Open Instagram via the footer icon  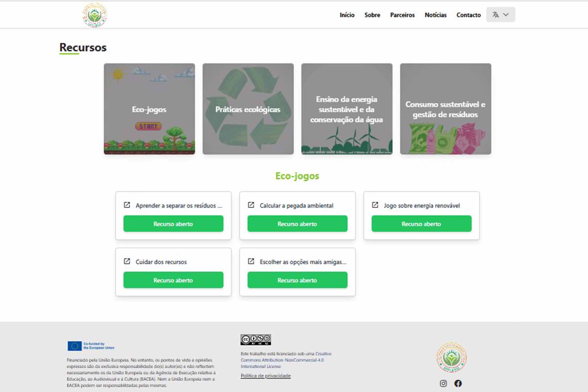443,383
